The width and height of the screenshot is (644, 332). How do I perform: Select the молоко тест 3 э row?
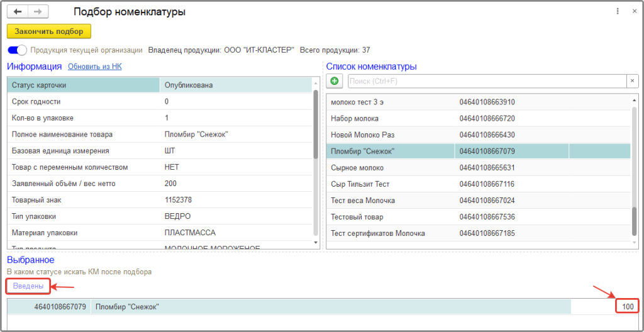coord(479,102)
